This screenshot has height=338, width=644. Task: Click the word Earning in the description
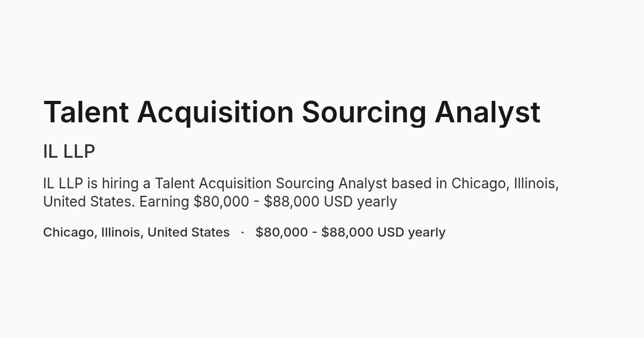click(x=164, y=202)
